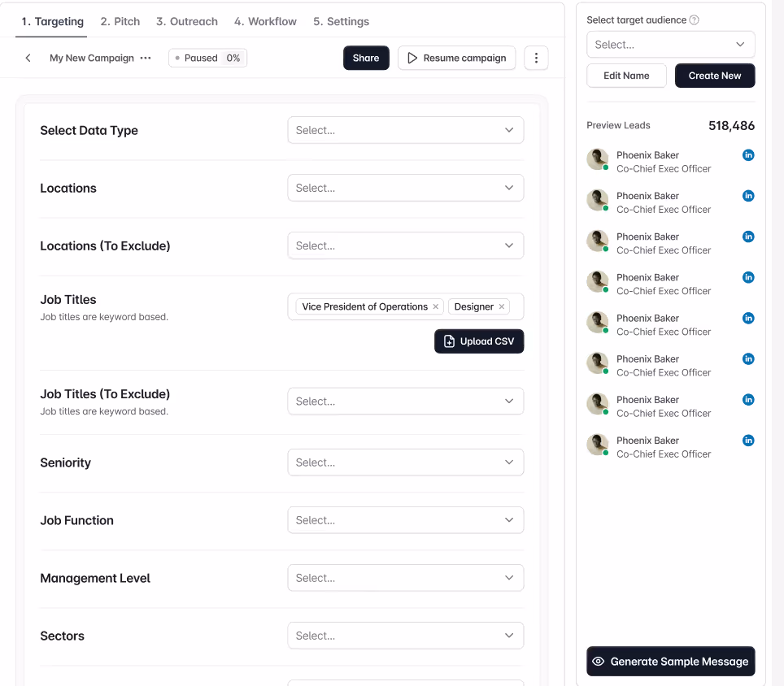Click the Edit Name button
The width and height of the screenshot is (784, 686).
coord(626,76)
